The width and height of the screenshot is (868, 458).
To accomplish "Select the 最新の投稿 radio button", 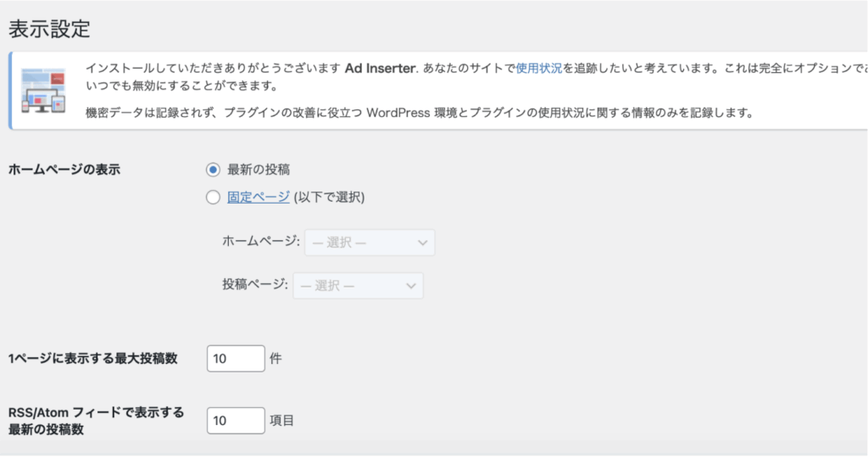I will [212, 170].
